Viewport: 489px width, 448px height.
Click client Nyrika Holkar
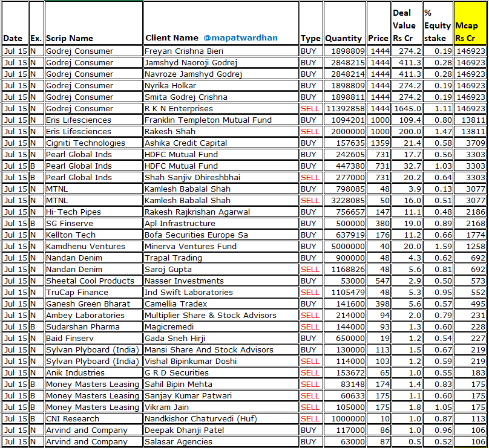[x=221, y=86]
